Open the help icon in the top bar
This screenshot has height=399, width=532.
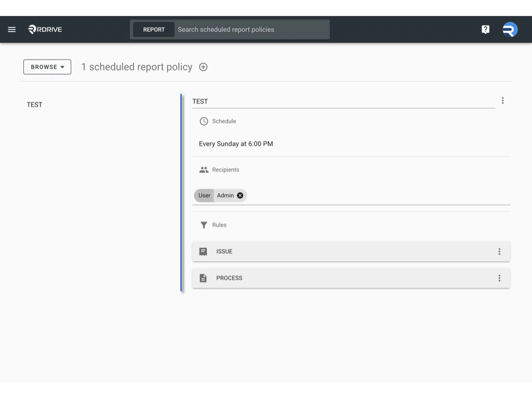(485, 29)
